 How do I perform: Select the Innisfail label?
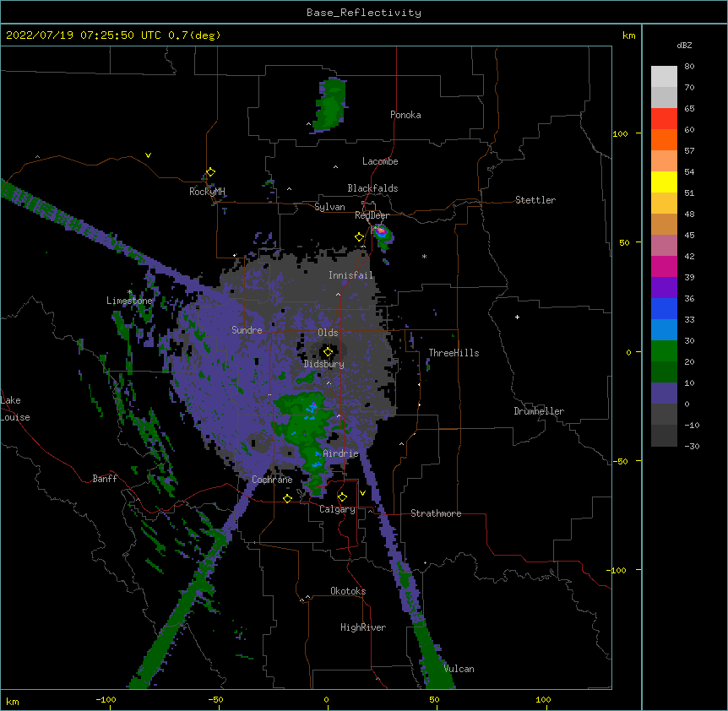pyautogui.click(x=350, y=275)
